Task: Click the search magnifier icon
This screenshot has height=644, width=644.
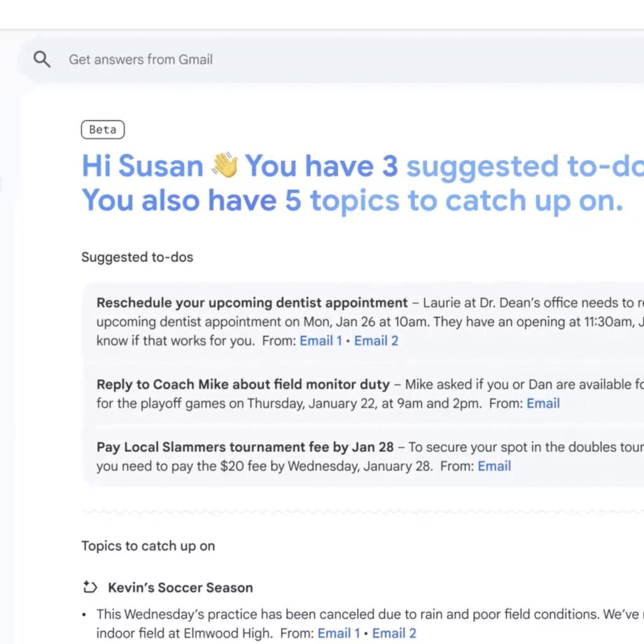Action: click(42, 59)
